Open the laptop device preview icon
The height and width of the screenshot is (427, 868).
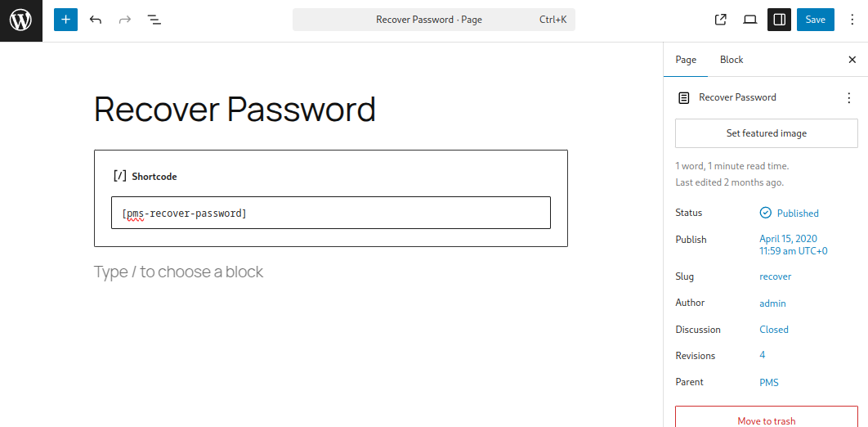click(749, 20)
